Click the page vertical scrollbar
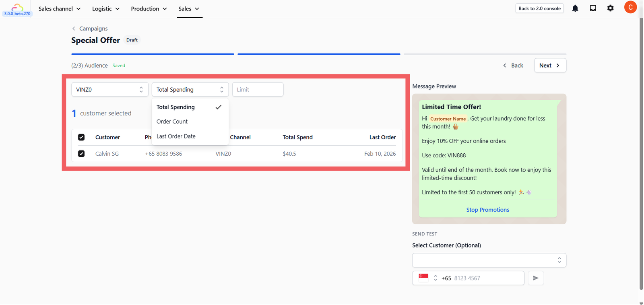This screenshot has height=305, width=644. (x=641, y=153)
